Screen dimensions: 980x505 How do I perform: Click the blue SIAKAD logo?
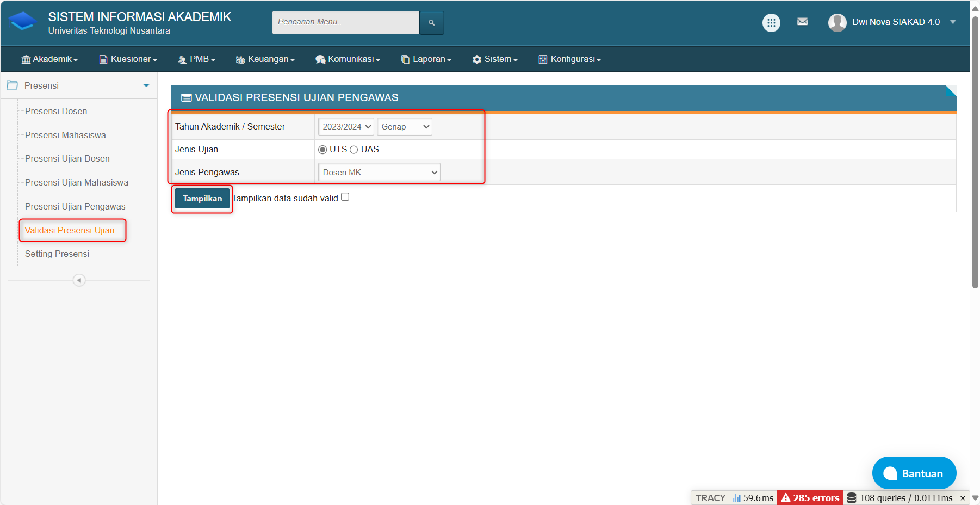[x=23, y=22]
